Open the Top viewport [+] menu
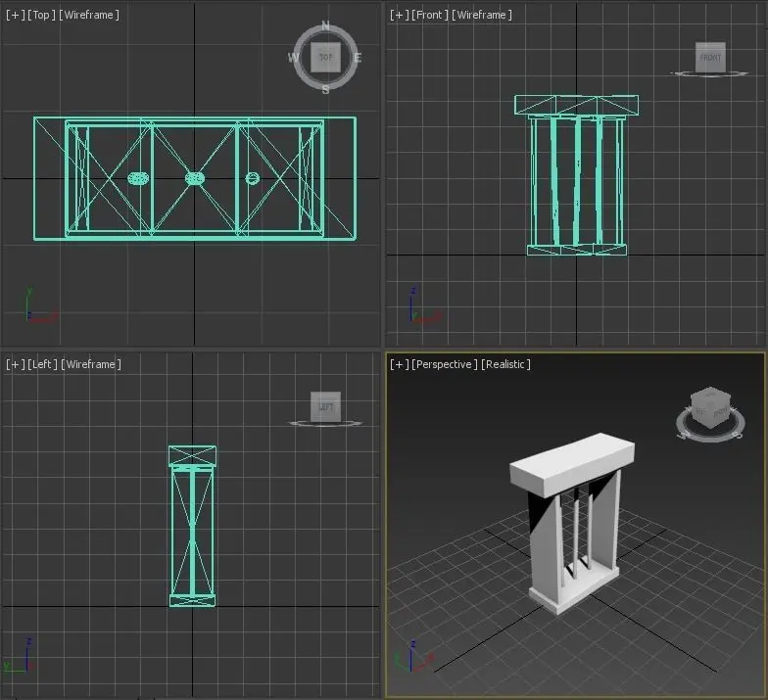This screenshot has height=700, width=768. [x=16, y=15]
